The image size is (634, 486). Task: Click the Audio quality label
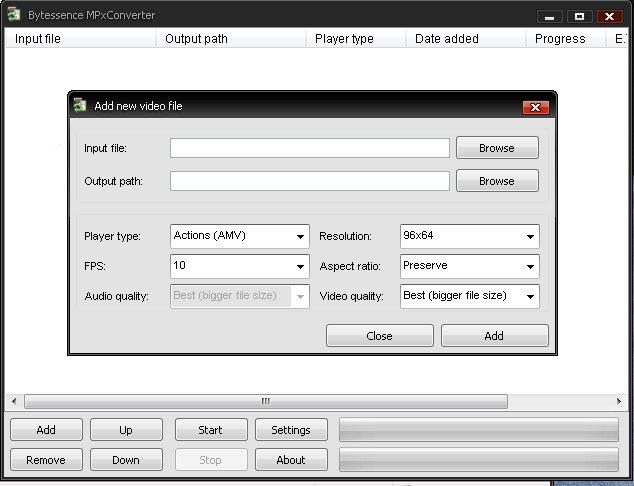[116, 296]
